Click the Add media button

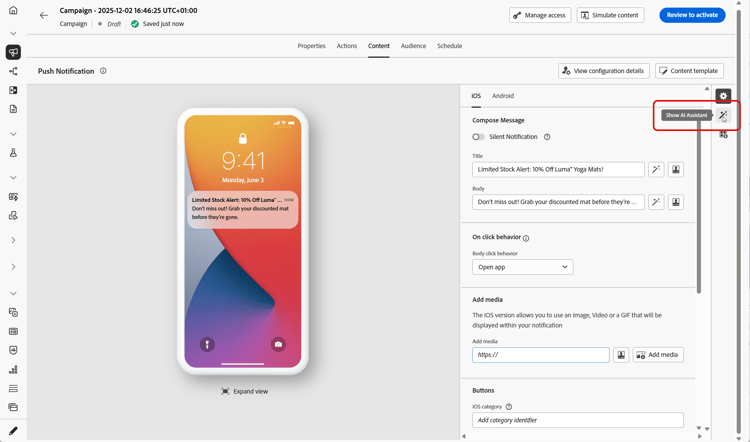pos(658,354)
